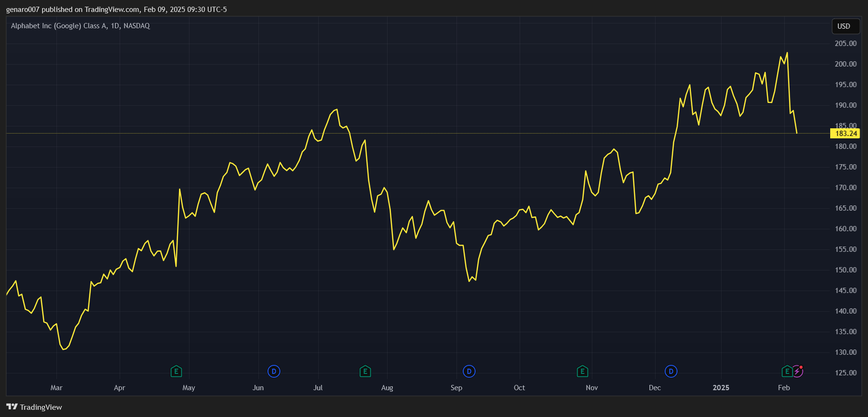Click the 170.00 price axis label
Image resolution: width=868 pixels, height=417 pixels.
(x=846, y=188)
